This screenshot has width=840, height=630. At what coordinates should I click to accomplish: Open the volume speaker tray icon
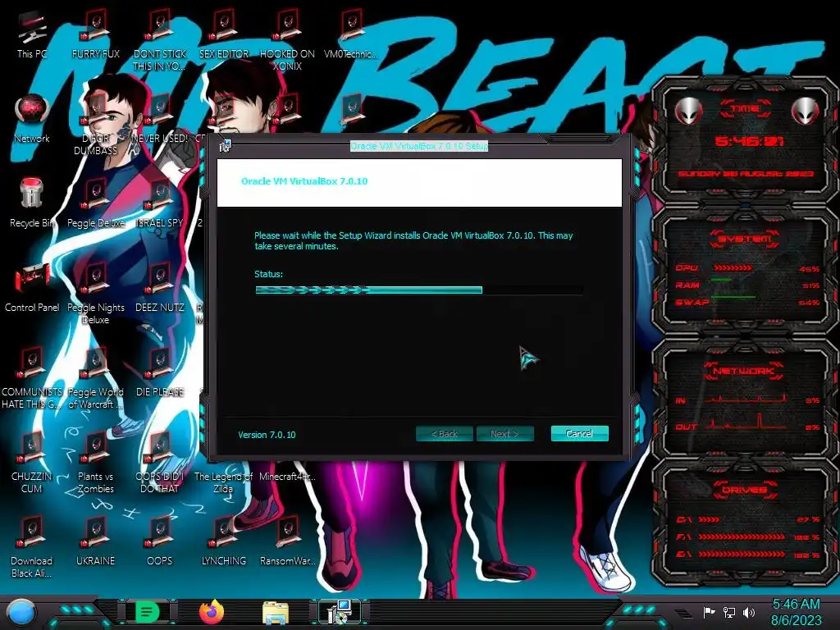[749, 612]
